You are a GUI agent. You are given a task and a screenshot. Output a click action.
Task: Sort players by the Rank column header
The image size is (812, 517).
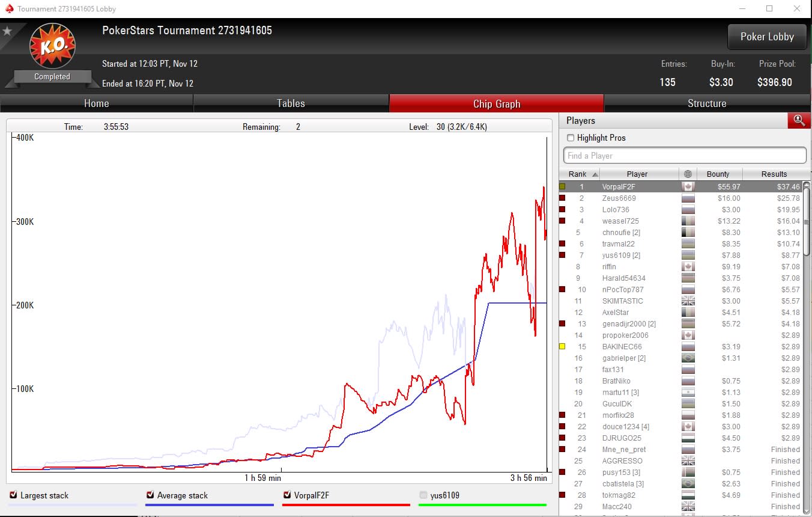tap(579, 174)
